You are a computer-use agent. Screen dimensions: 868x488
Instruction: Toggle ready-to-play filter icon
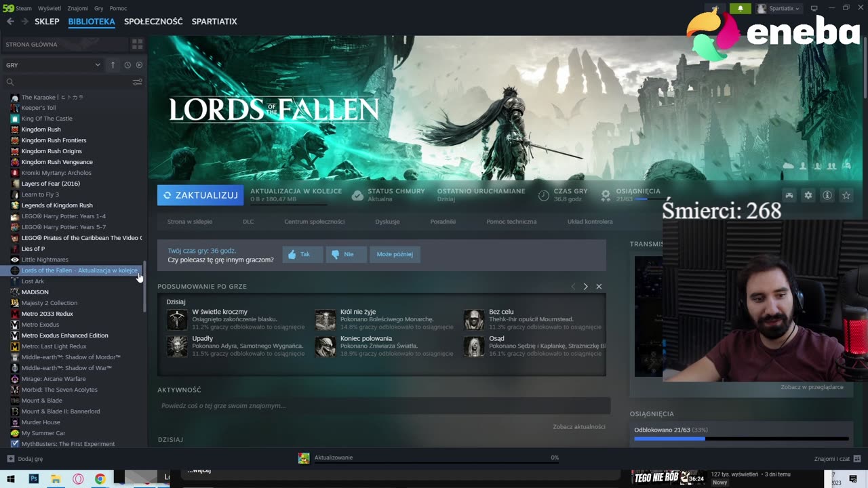coord(139,65)
